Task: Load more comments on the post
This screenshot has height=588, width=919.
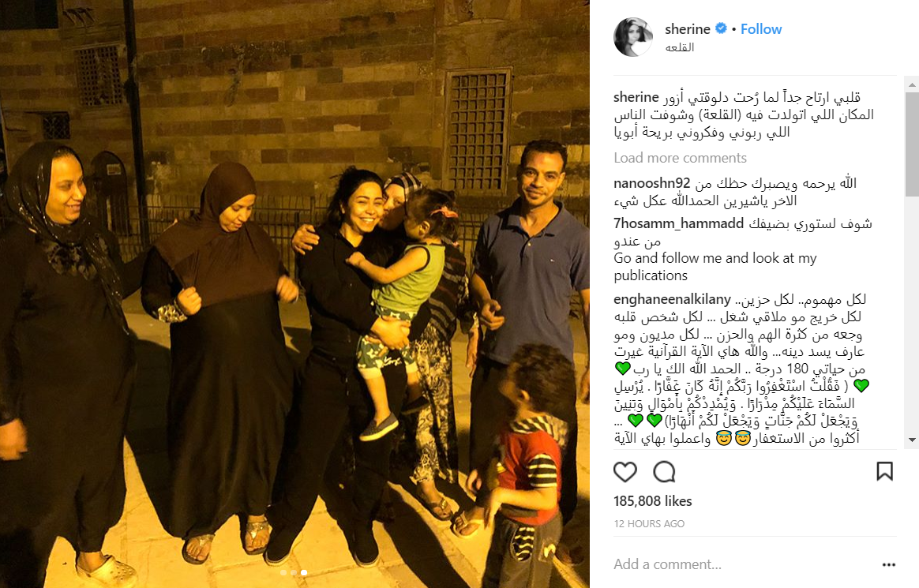Action: click(x=680, y=158)
